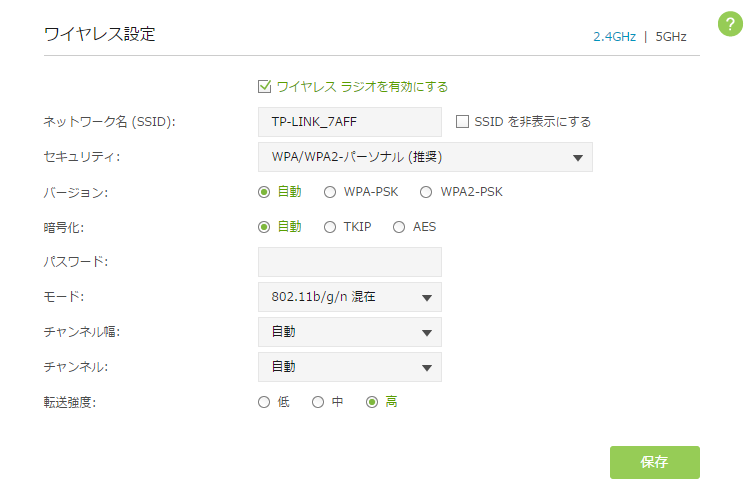
Task: Expand the チャンネル dropdown
Action: coord(349,367)
